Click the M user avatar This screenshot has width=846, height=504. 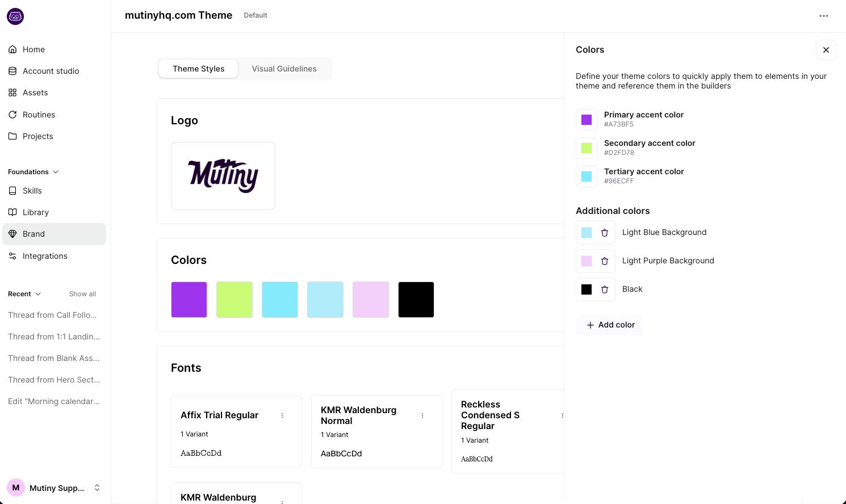tap(16, 488)
